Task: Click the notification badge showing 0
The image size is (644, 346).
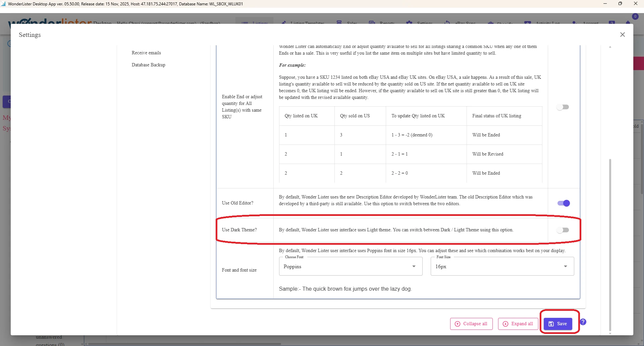Action: 635,16
